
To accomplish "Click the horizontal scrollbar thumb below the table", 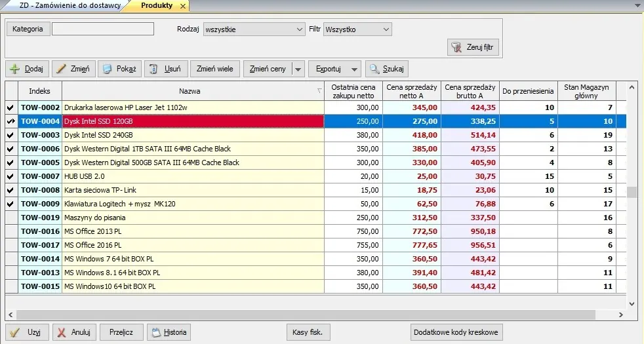I will click(306, 315).
